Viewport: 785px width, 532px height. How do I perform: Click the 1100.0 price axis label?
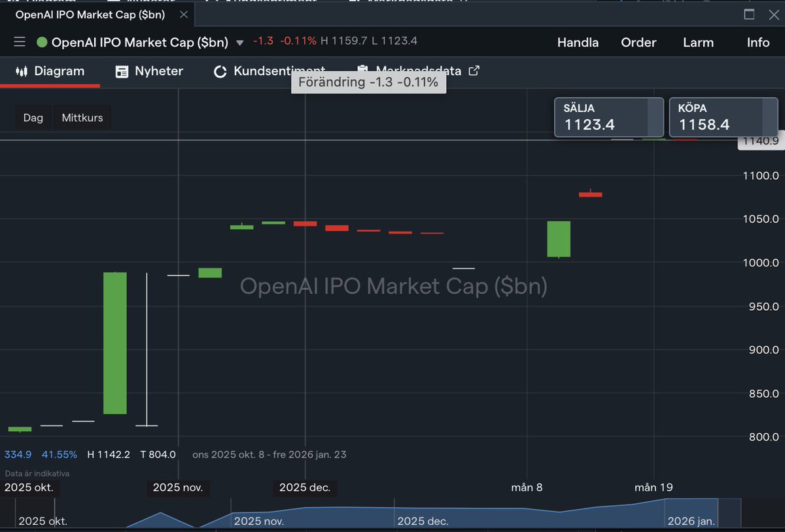pos(762,175)
